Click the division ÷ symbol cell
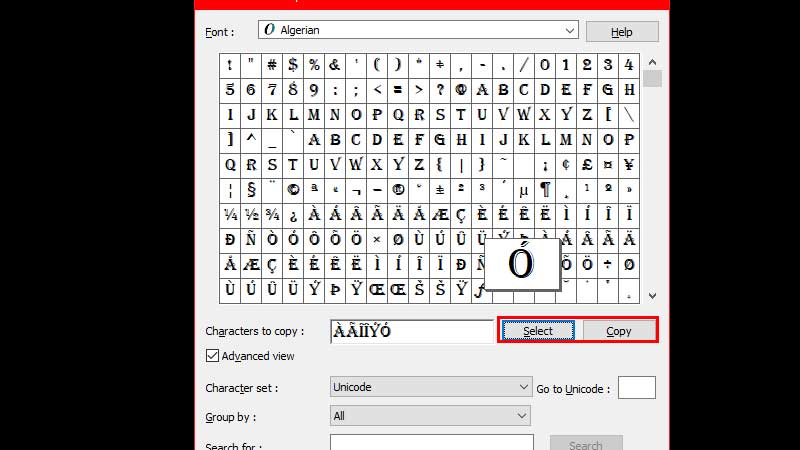The image size is (800, 450). click(608, 265)
